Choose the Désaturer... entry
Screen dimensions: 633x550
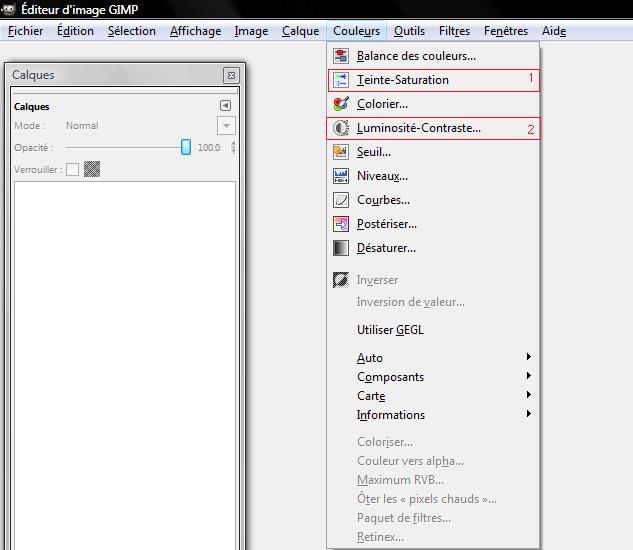[433, 248]
